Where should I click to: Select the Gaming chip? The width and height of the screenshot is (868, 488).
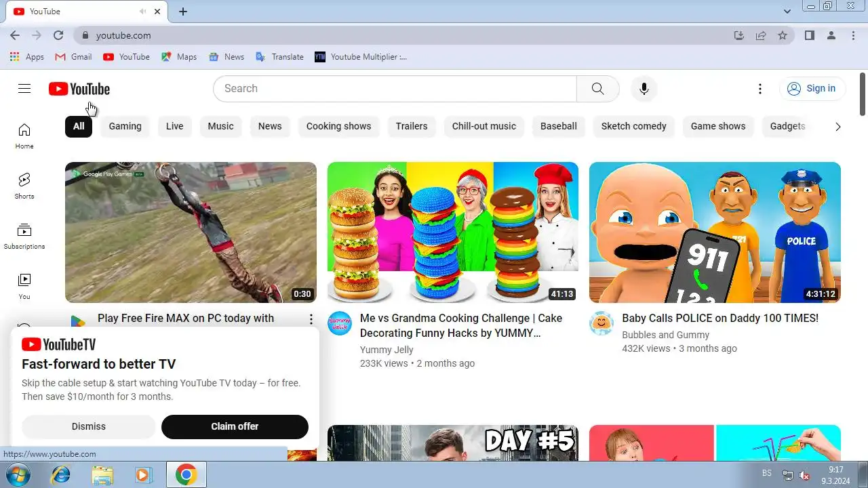125,126
